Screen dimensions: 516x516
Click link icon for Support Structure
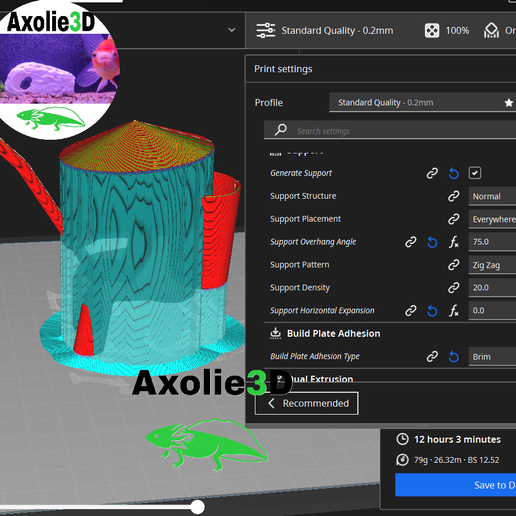454,196
